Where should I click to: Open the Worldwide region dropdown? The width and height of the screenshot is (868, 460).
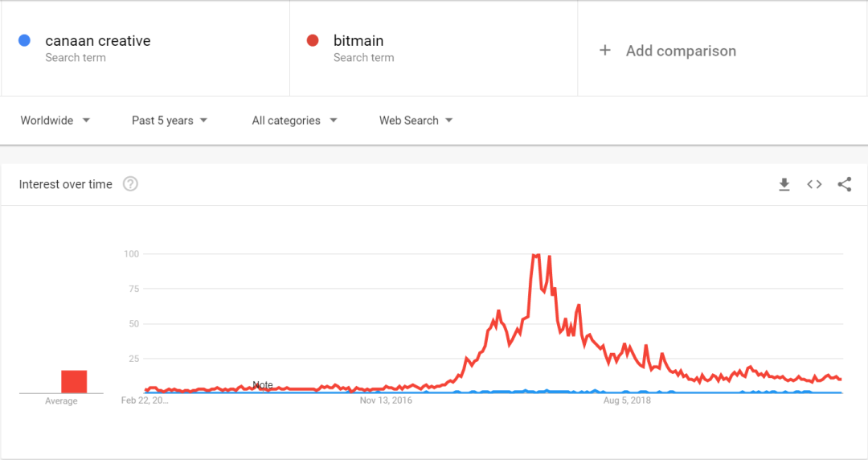55,121
